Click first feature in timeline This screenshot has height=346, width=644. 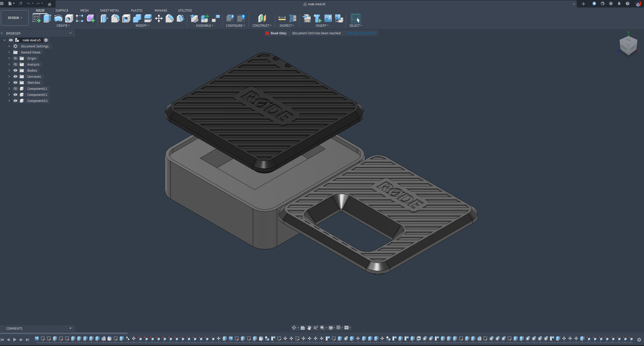click(37, 338)
